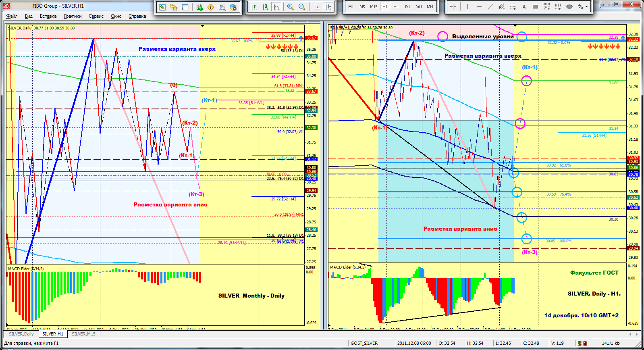Open the Сервис menu
This screenshot has width=644, height=350.
click(96, 16)
